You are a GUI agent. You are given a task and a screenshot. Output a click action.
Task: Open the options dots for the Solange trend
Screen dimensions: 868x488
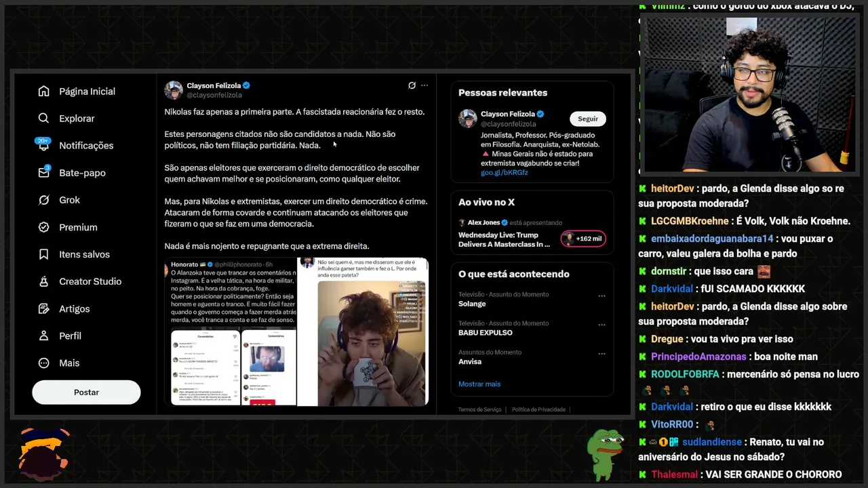pyautogui.click(x=601, y=296)
